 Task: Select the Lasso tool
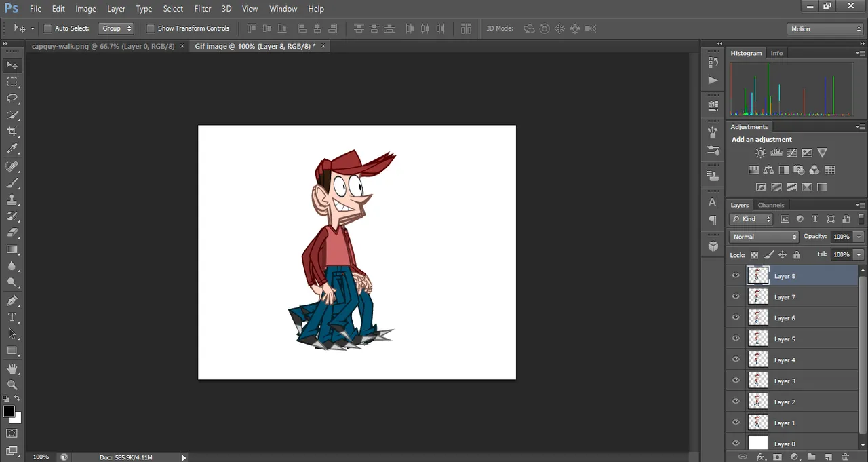(x=12, y=98)
